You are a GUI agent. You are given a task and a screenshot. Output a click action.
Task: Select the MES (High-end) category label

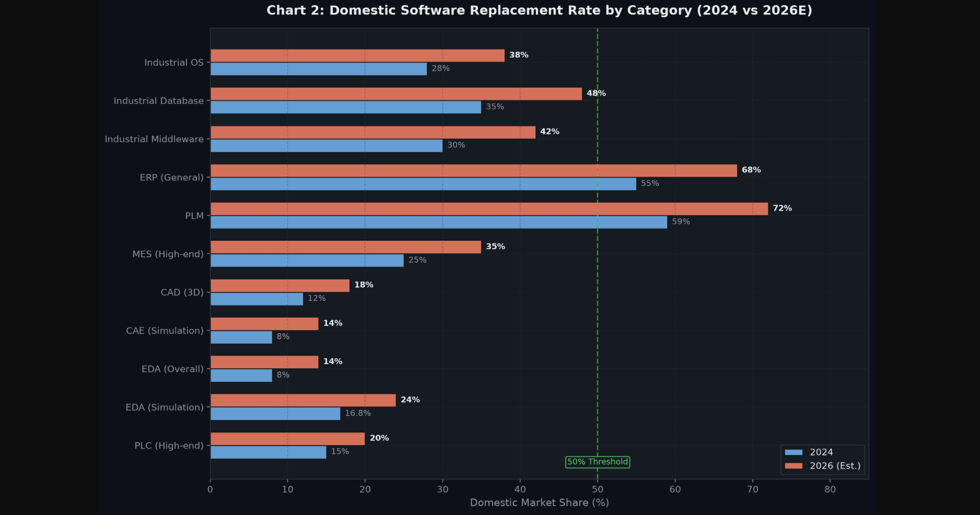tap(168, 254)
